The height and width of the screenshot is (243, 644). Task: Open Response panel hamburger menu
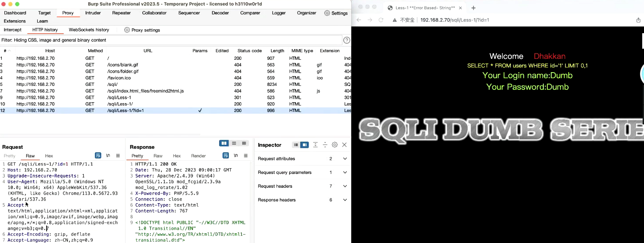click(246, 156)
